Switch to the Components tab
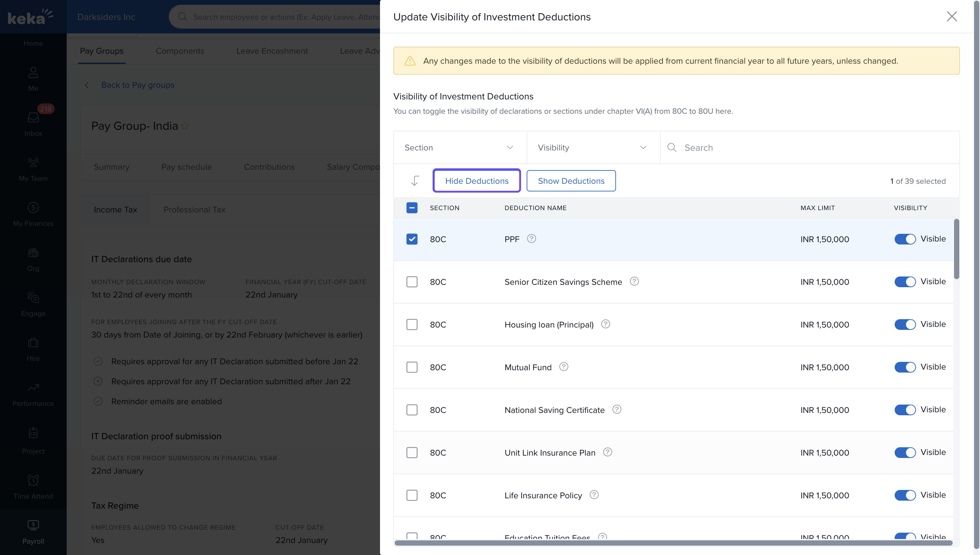This screenshot has height=555, width=980. 180,51
